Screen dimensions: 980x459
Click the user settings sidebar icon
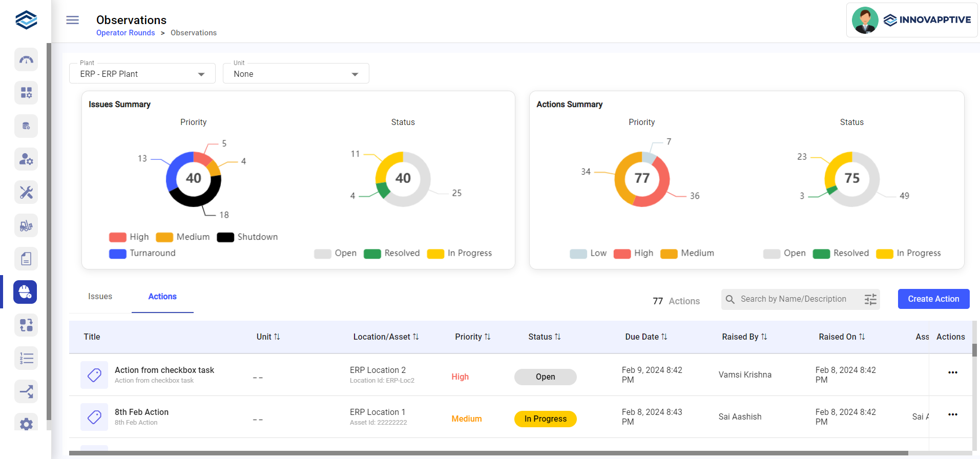click(x=26, y=159)
